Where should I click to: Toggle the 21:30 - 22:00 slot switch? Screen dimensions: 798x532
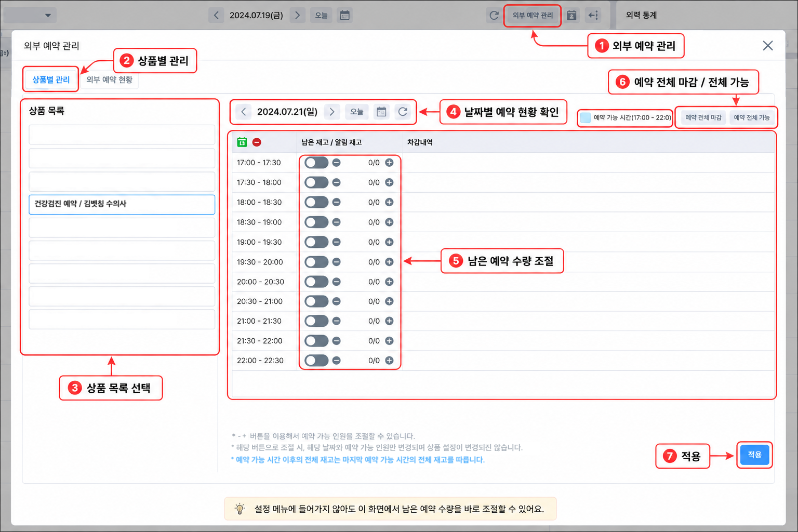pyautogui.click(x=316, y=341)
